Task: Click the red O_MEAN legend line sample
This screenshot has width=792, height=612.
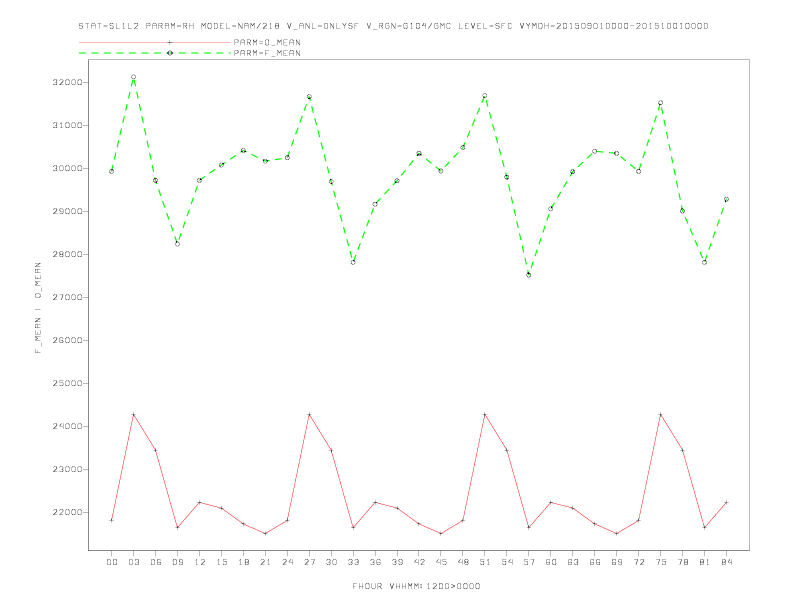Action: 155,42
